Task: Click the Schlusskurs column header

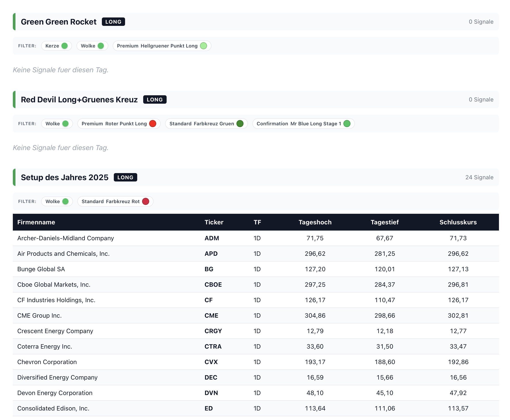Action: 458,222
